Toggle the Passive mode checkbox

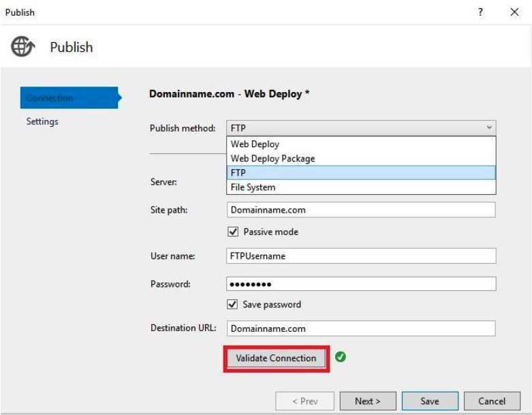pos(233,232)
